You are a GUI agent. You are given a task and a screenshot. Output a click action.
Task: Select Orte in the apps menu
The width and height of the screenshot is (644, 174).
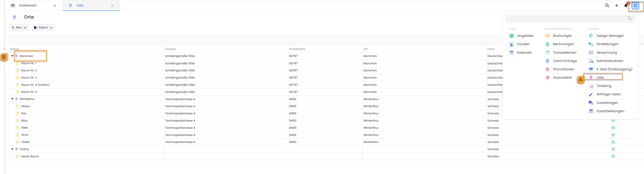tap(600, 78)
